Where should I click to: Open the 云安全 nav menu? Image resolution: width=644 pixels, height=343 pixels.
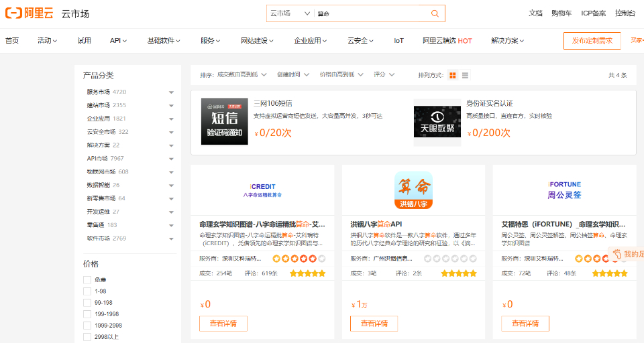coord(360,41)
